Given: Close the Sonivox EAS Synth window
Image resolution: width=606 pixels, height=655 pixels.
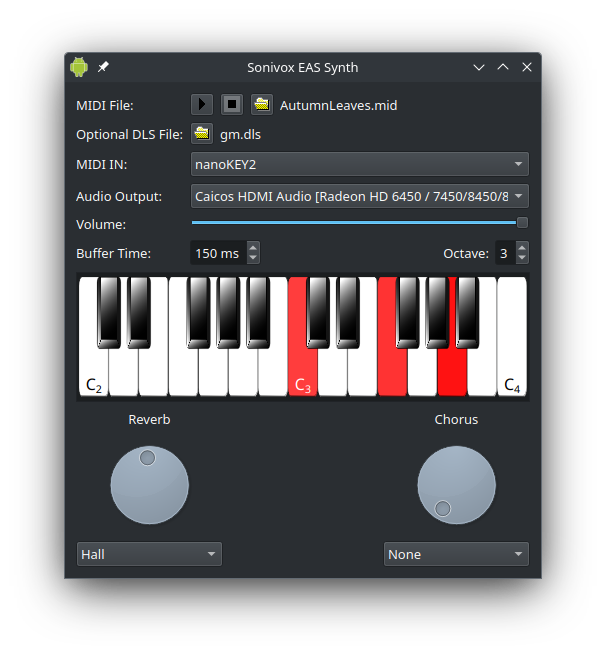Looking at the screenshot, I should click(x=527, y=67).
